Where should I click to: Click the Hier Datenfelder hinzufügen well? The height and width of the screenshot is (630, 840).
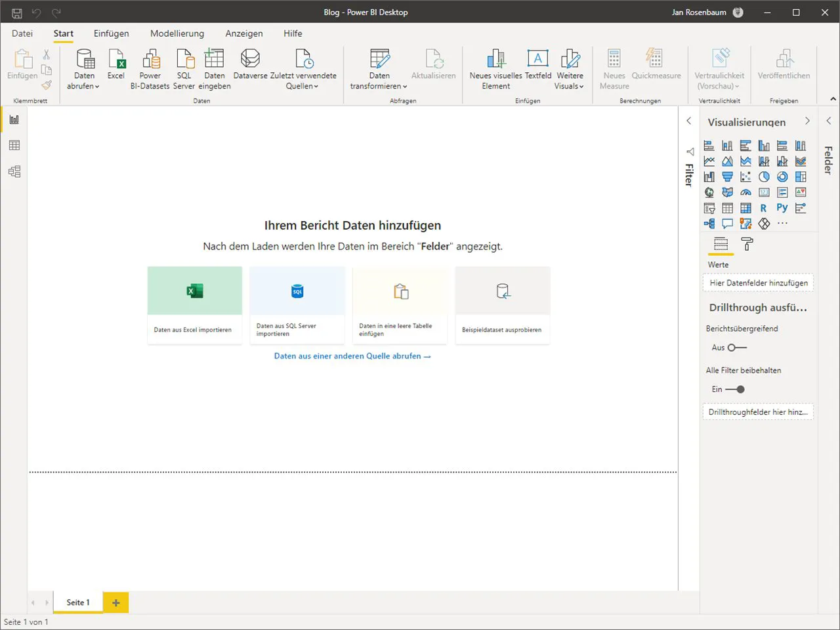[x=758, y=283]
